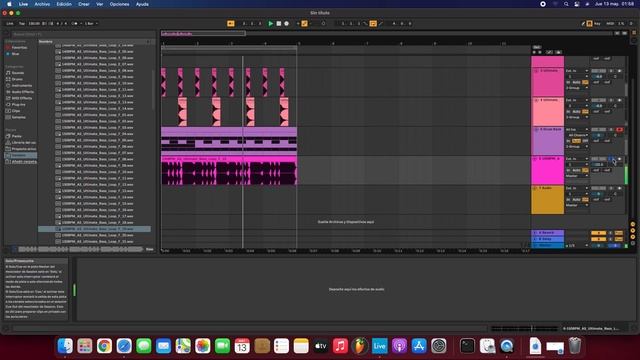Solo the 4 Ultimate track
The width and height of the screenshot is (640, 360).
pyautogui.click(x=611, y=100)
